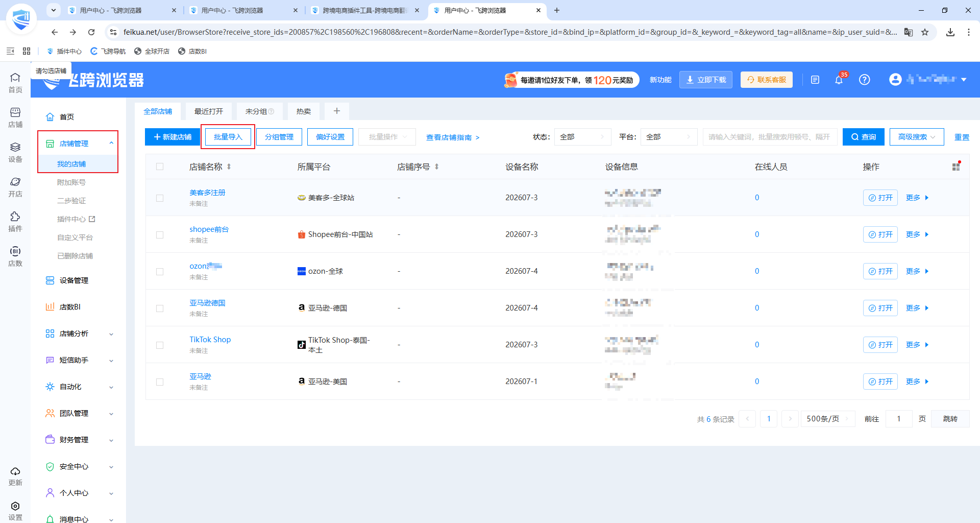980x523 pixels.
Task: Focus the keyword search input field
Action: (770, 137)
